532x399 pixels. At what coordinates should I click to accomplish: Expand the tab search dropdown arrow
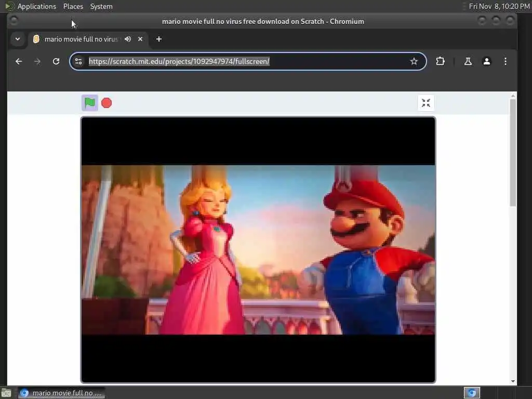pos(18,39)
